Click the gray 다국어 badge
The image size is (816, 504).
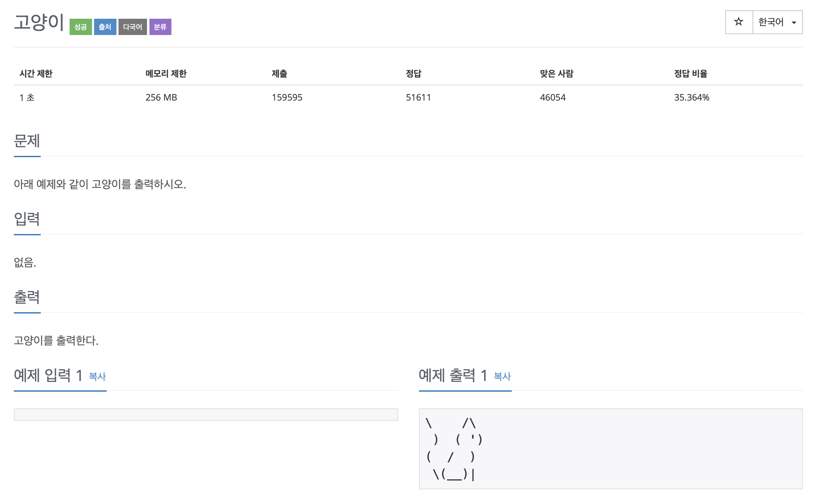click(x=132, y=27)
